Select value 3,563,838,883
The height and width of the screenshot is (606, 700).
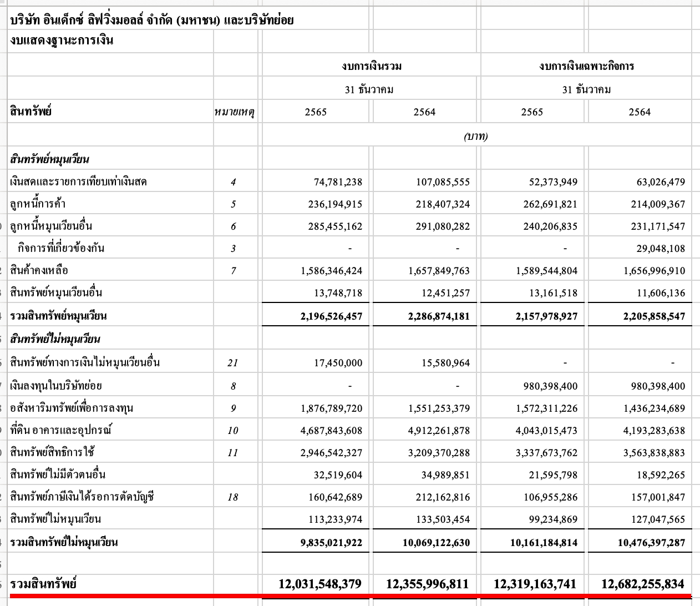655,453
